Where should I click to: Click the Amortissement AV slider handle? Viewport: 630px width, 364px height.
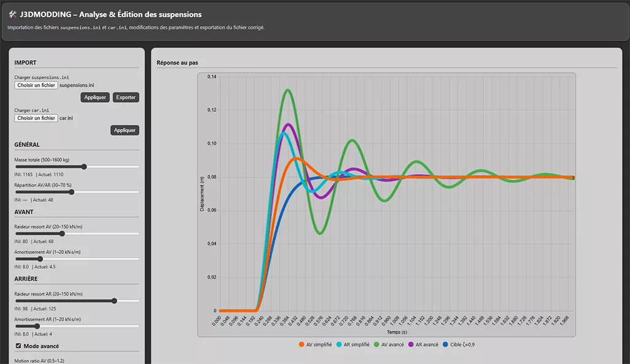[41, 259]
